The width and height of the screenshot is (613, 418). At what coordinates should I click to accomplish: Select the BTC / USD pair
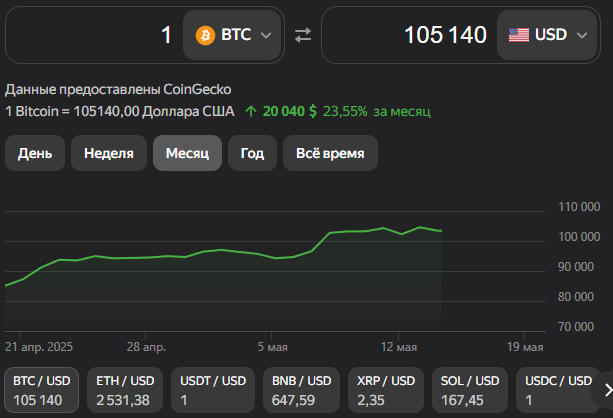41,390
